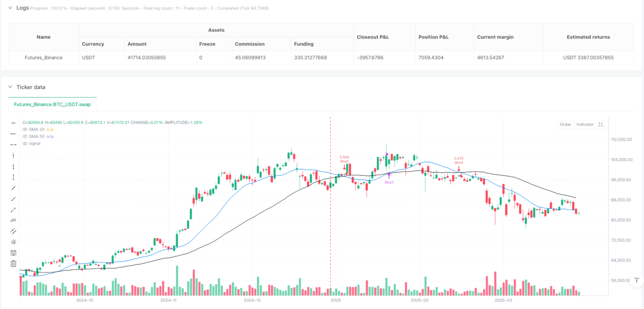This screenshot has height=309, width=644.
Task: Collapse the Ticker data section
Action: pos(10,87)
